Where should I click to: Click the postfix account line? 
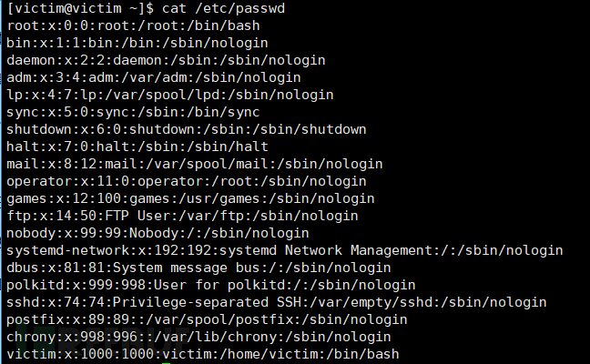click(x=207, y=319)
